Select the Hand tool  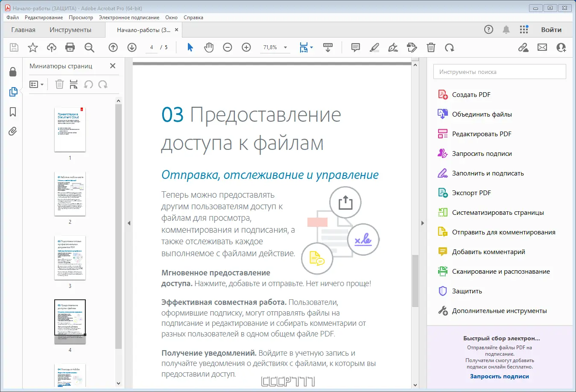(209, 47)
